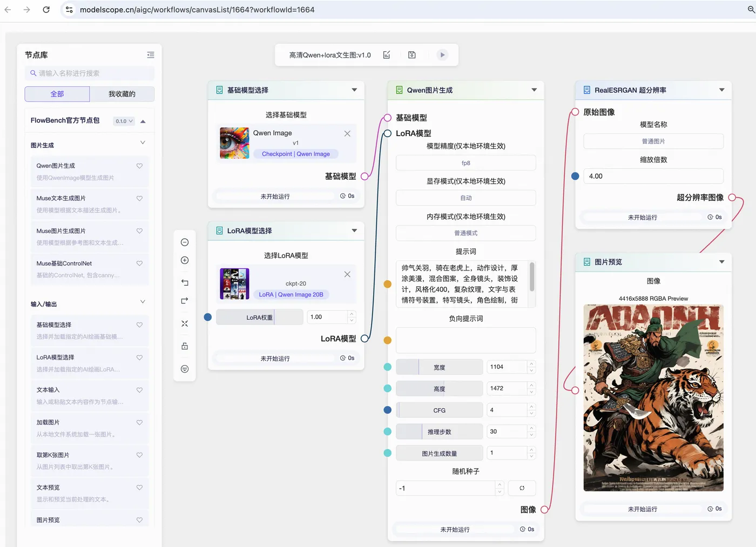The width and height of the screenshot is (756, 547).
Task: Select the Qwen图片生成 library node
Action: pyautogui.click(x=90, y=172)
